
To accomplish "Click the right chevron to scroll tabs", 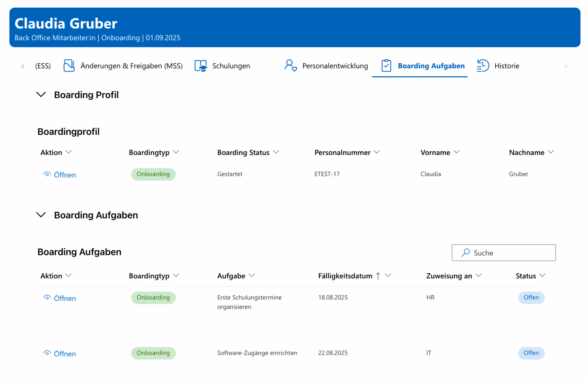I will click(566, 66).
